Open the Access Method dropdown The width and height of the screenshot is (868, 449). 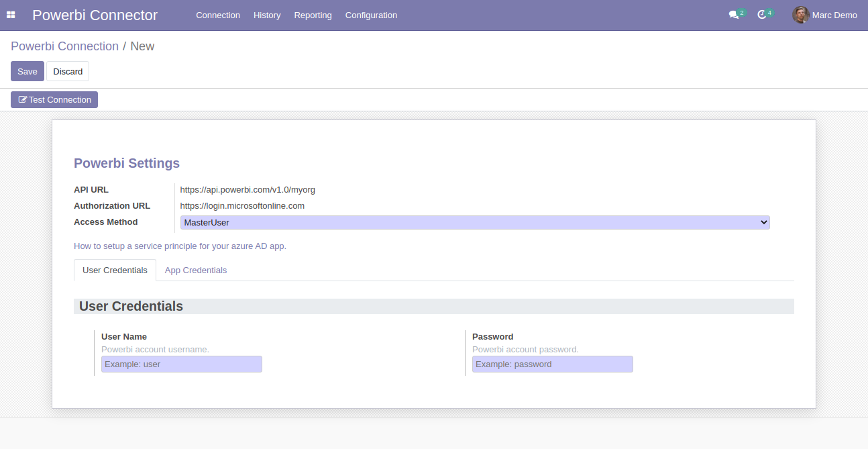coord(762,222)
